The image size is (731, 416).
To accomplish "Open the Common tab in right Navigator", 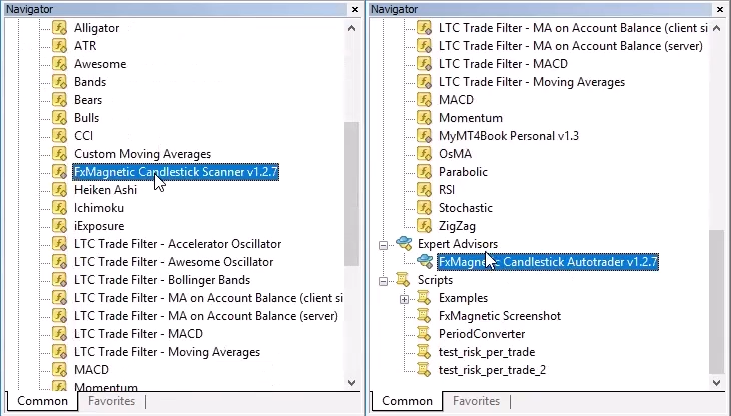I will pyautogui.click(x=408, y=401).
